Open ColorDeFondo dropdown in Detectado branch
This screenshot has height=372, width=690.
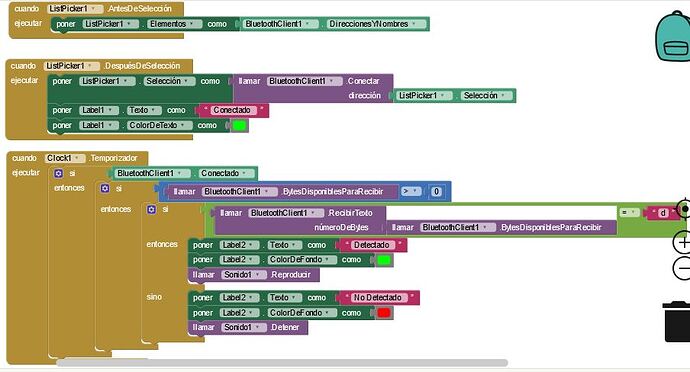pos(302,260)
